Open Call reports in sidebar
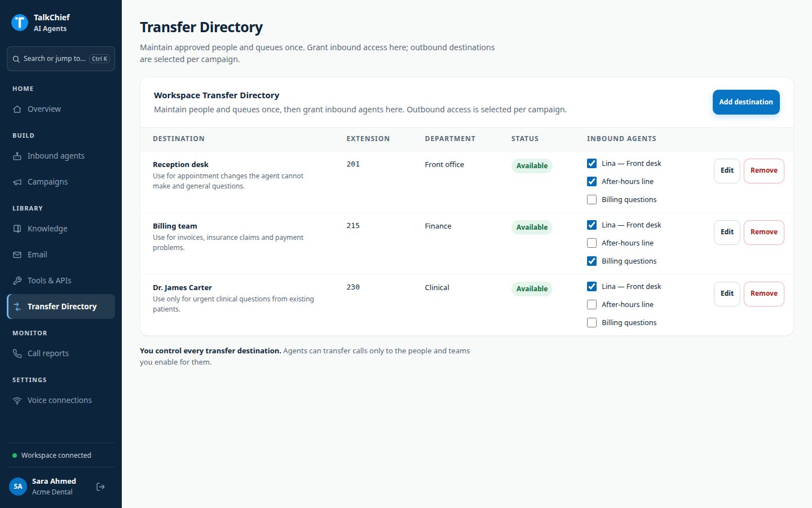Image resolution: width=812 pixels, height=508 pixels. [61, 353]
